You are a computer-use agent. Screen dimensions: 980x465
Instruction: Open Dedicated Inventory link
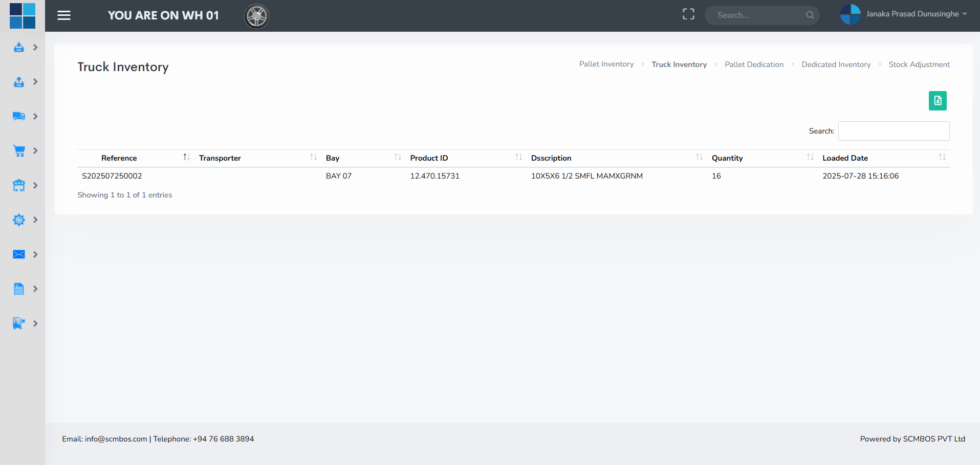click(x=836, y=64)
